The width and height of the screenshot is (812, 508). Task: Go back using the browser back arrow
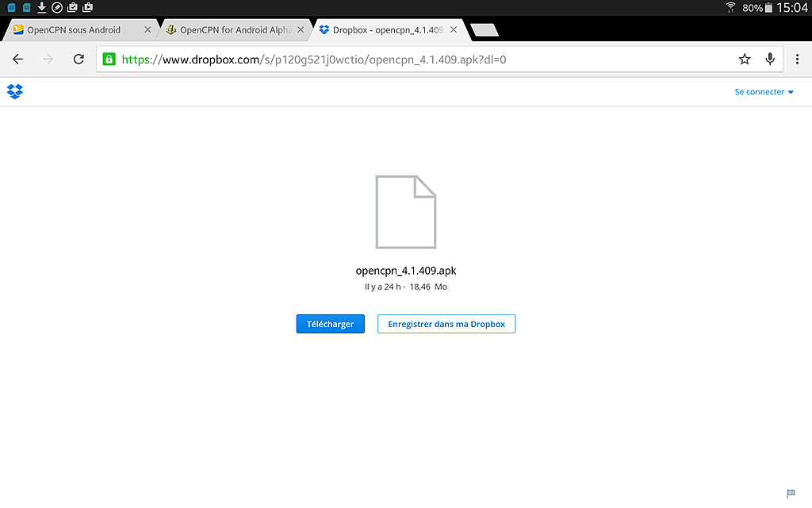[17, 59]
